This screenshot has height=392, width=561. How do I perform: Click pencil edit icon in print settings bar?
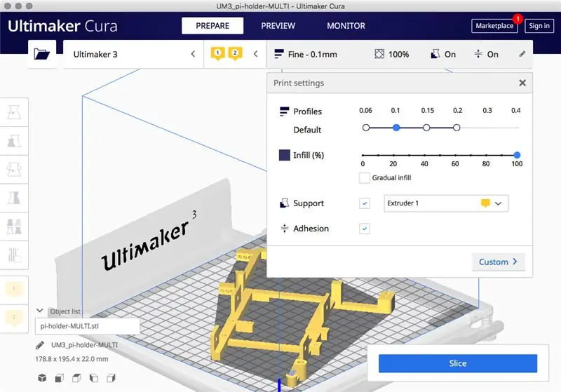(x=522, y=54)
